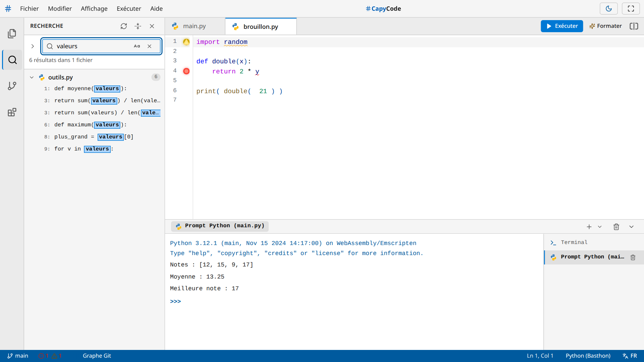Expand the replace field chevron
The image size is (644, 362).
33,46
